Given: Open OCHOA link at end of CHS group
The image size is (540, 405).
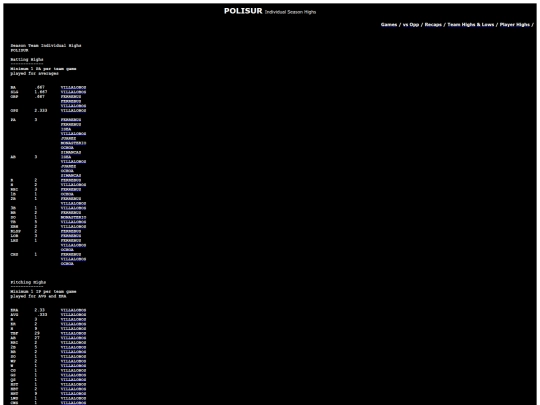Looking at the screenshot, I should click(67, 264).
